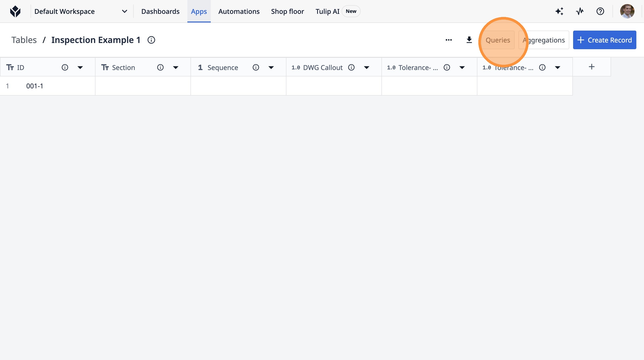Select the 001-1 record ID cell

coord(35,86)
